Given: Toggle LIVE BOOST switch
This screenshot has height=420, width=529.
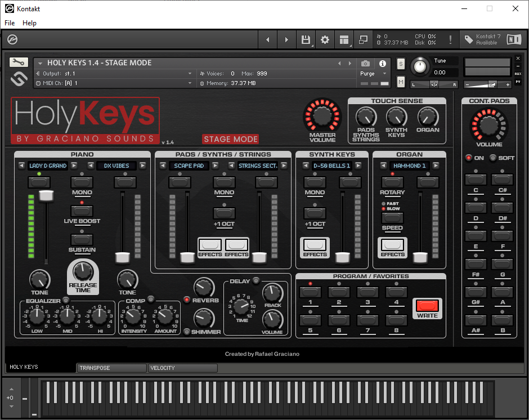Looking at the screenshot, I should tap(82, 211).
